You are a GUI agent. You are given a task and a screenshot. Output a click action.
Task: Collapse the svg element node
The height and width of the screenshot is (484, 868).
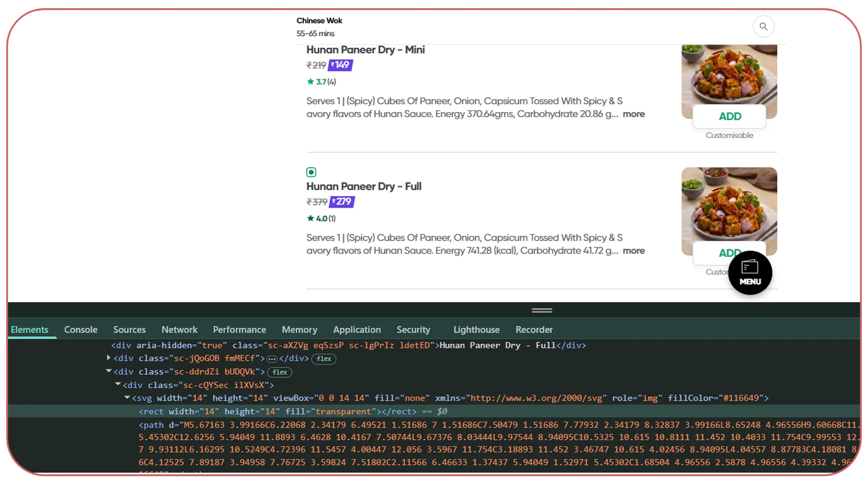(x=127, y=398)
